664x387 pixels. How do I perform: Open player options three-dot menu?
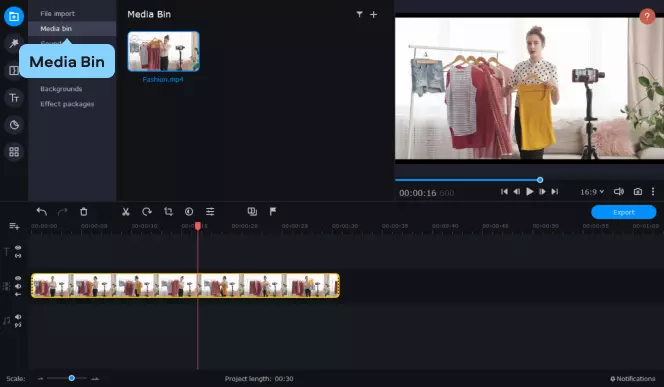click(x=653, y=192)
